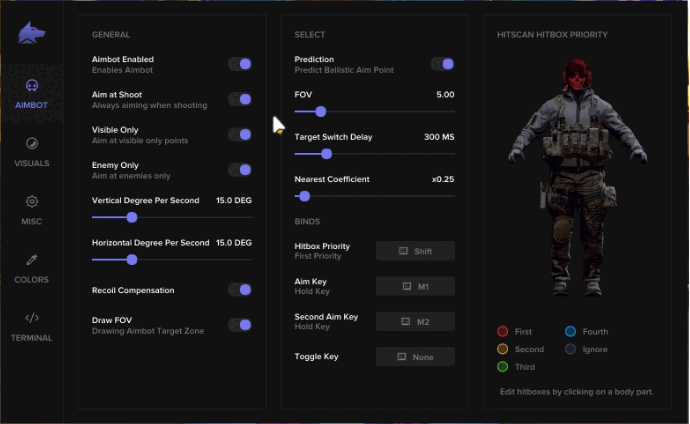Click the Horizontal Degree Per Second slider handle
The image size is (690, 424).
(132, 260)
